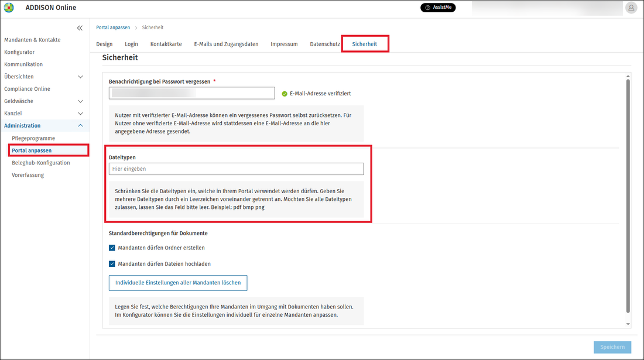Click 'E-Mail-Adresse verifiziert' status text
The height and width of the screenshot is (360, 644).
pyautogui.click(x=320, y=94)
